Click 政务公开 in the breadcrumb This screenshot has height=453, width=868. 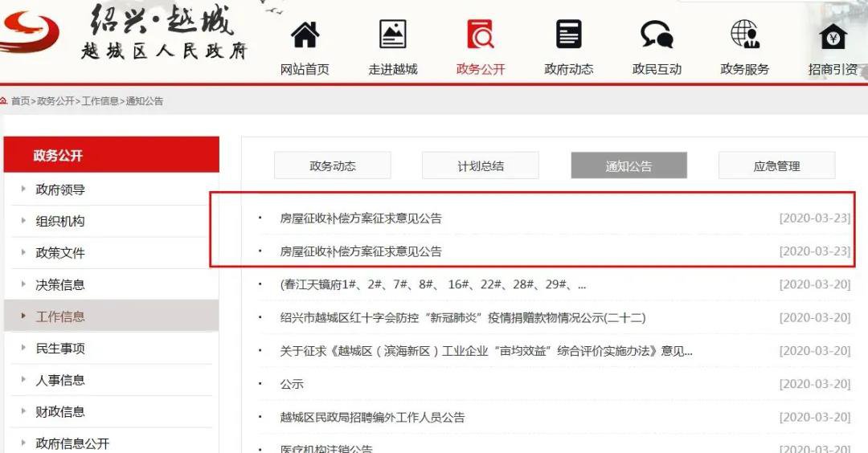click(55, 100)
